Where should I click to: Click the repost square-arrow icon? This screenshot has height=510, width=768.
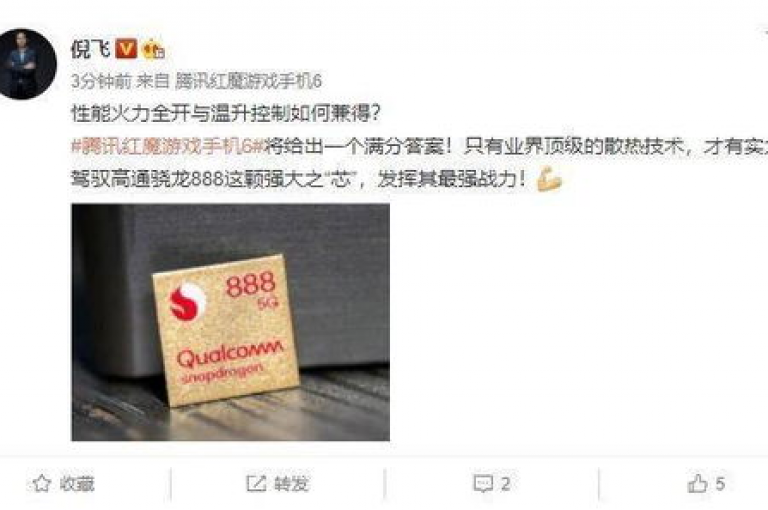click(256, 484)
